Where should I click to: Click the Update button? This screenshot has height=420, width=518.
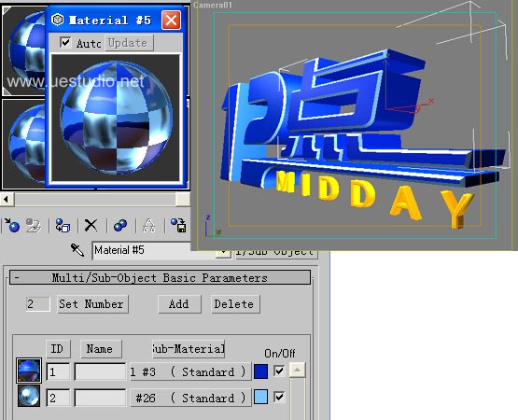pyautogui.click(x=129, y=43)
